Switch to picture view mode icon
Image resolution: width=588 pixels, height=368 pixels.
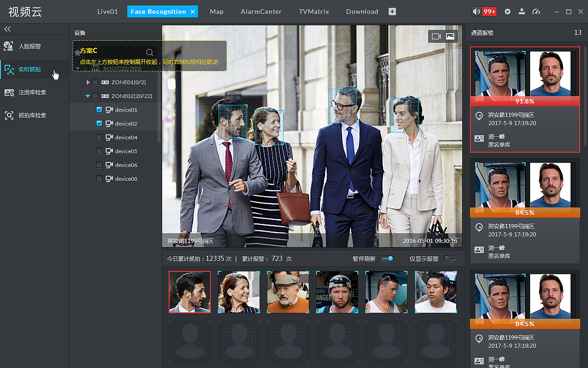(x=450, y=36)
